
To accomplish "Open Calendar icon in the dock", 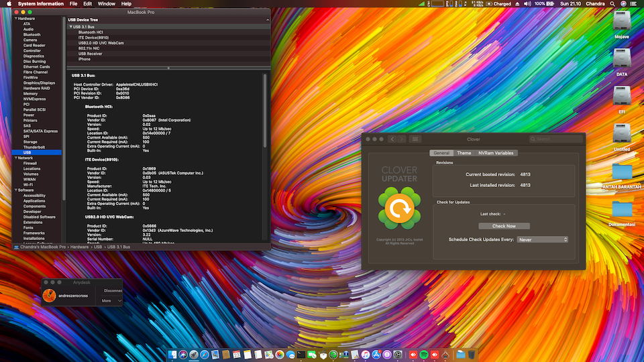I will coord(237,354).
